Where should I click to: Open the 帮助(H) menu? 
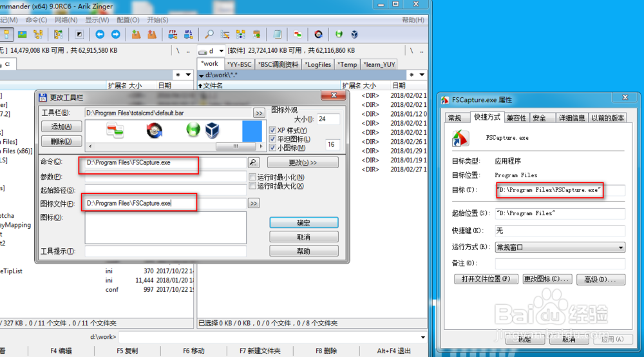pyautogui.click(x=413, y=20)
